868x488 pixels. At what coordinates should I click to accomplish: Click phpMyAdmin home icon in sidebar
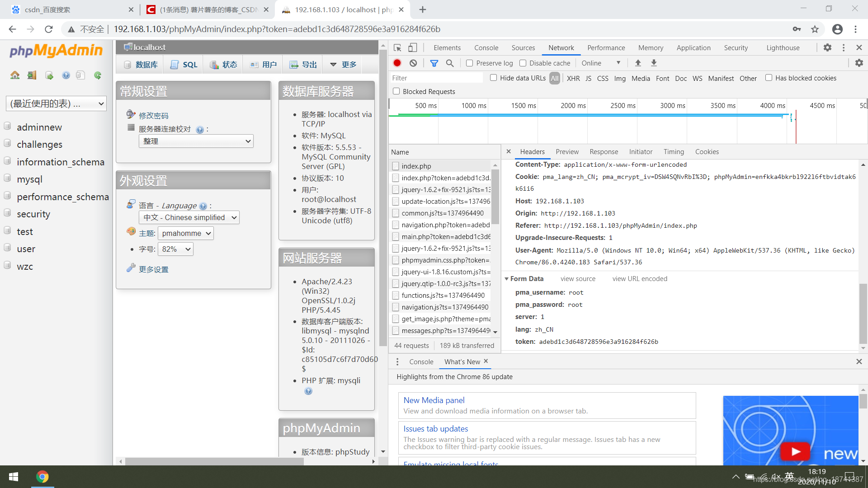[x=15, y=75]
